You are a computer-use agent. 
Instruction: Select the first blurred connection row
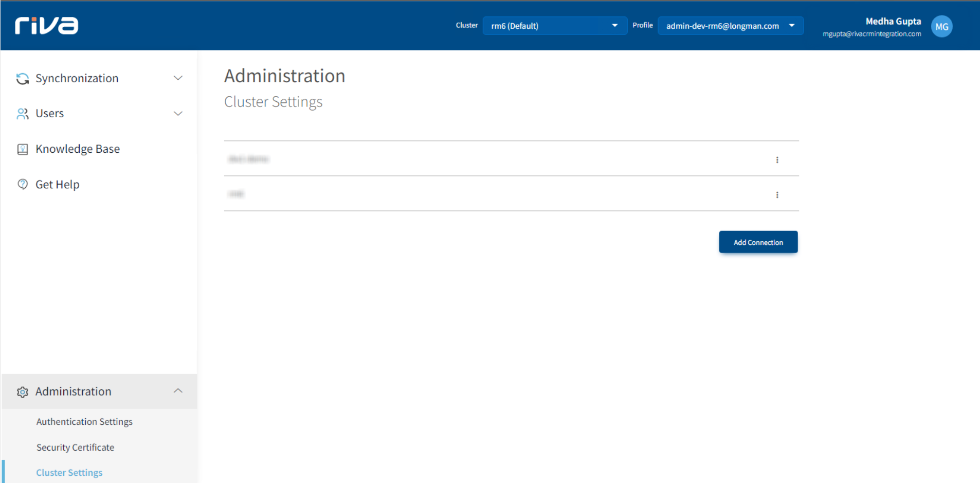pyautogui.click(x=512, y=159)
